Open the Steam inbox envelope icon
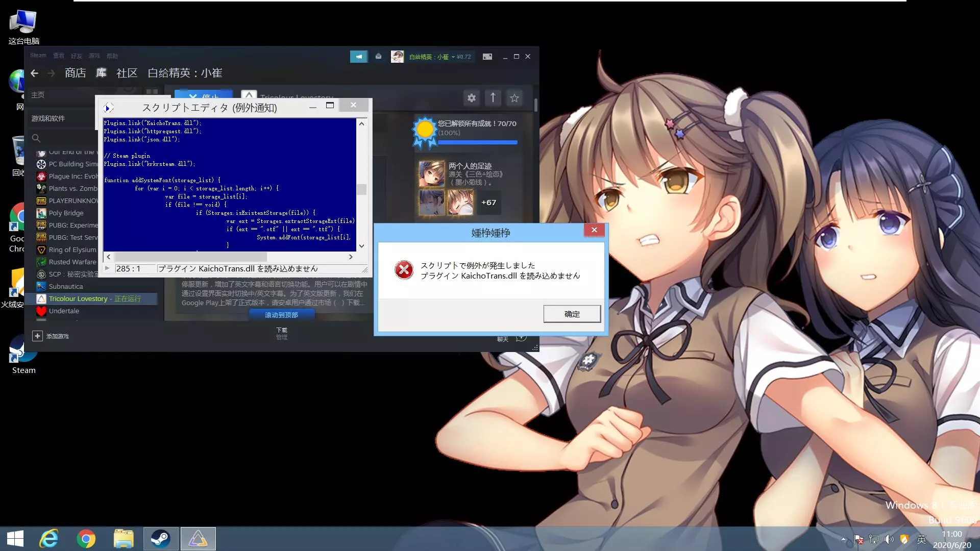Image resolution: width=980 pixels, height=551 pixels. tap(378, 57)
